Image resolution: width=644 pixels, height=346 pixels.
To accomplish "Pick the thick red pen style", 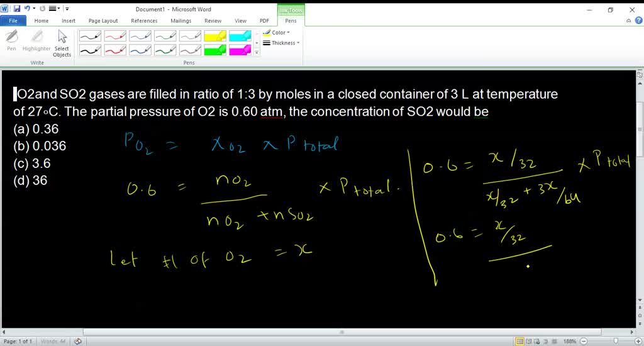I will [x=115, y=50].
